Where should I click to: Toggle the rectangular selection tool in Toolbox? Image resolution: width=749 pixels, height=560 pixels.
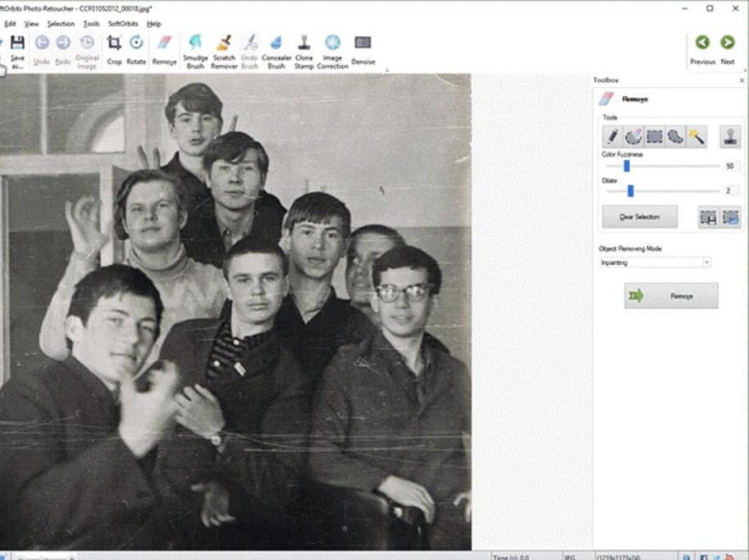click(x=655, y=136)
